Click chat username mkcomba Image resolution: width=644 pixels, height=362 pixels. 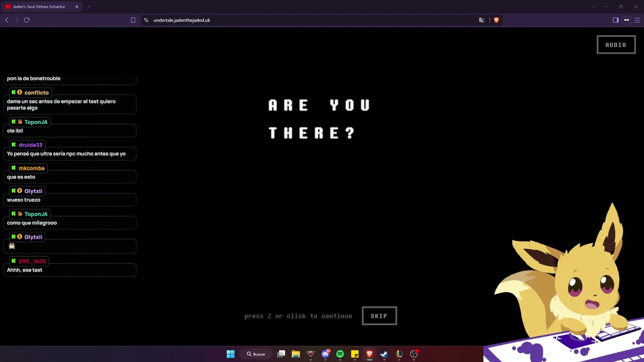click(x=32, y=168)
